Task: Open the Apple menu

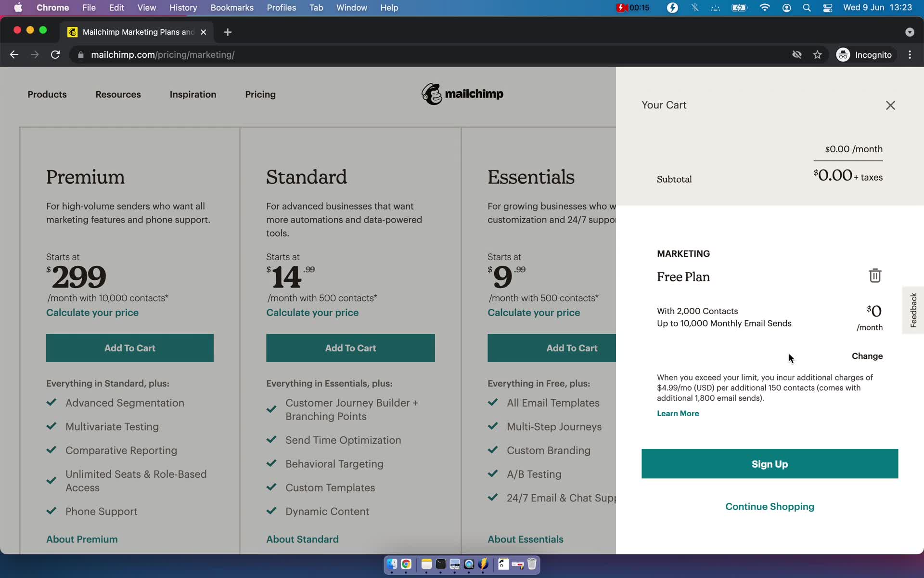Action: pyautogui.click(x=18, y=8)
